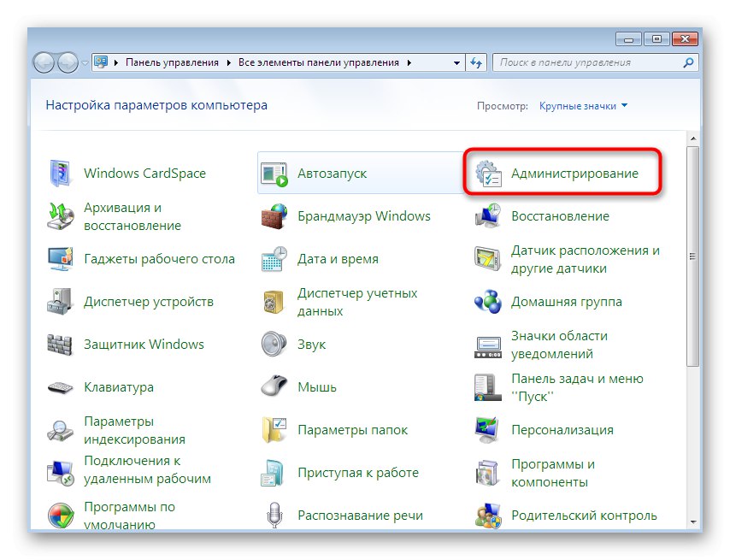Click the Администрирование link text
Image resolution: width=730 pixels, height=560 pixels.
tap(574, 174)
